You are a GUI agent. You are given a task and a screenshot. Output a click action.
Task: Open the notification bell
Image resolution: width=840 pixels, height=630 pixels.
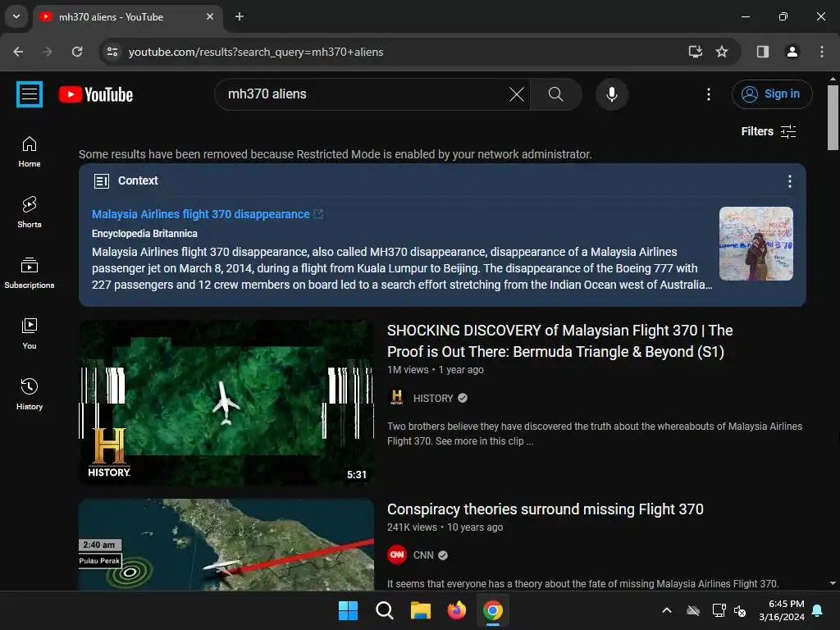point(818,610)
